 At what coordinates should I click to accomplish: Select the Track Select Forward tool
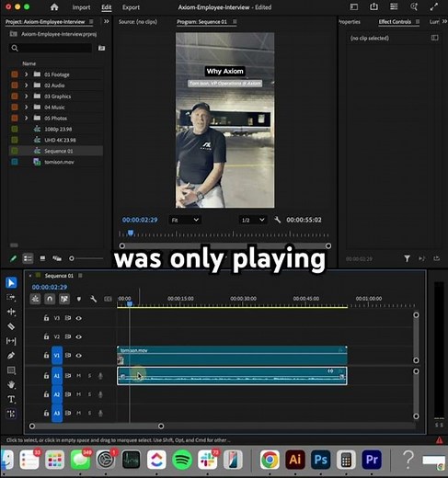click(11, 297)
